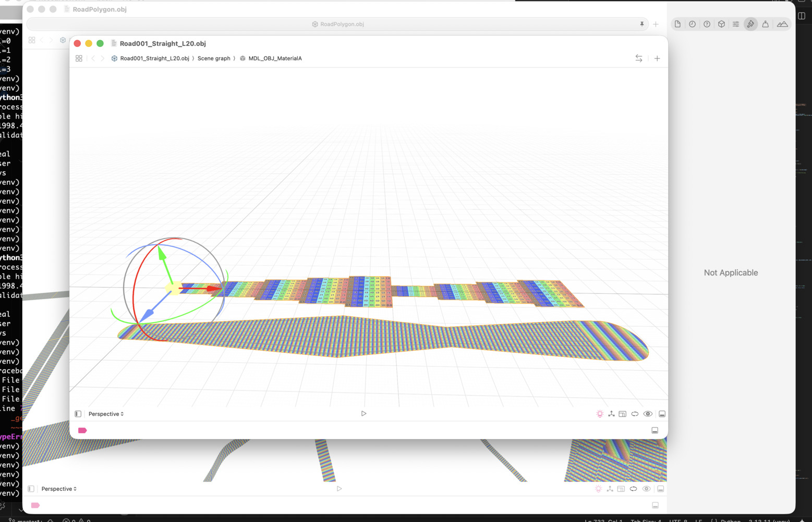Open the Attributes inspector sliders icon

736,24
